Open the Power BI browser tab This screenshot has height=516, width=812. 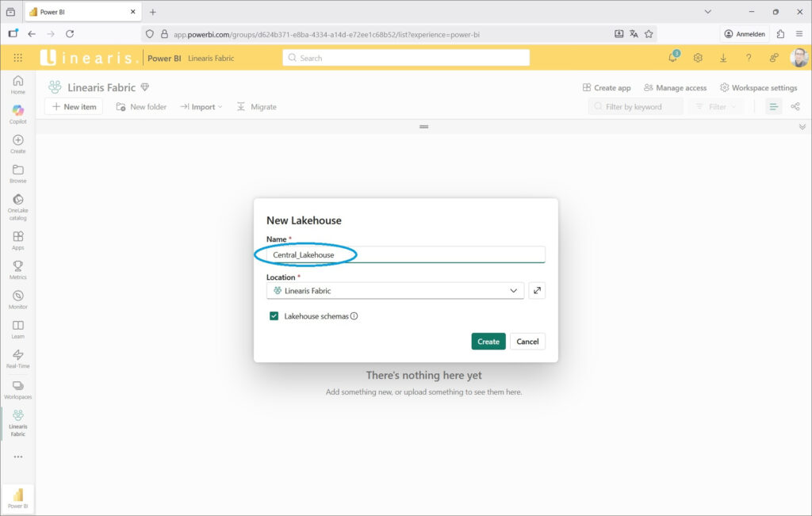pyautogui.click(x=79, y=12)
